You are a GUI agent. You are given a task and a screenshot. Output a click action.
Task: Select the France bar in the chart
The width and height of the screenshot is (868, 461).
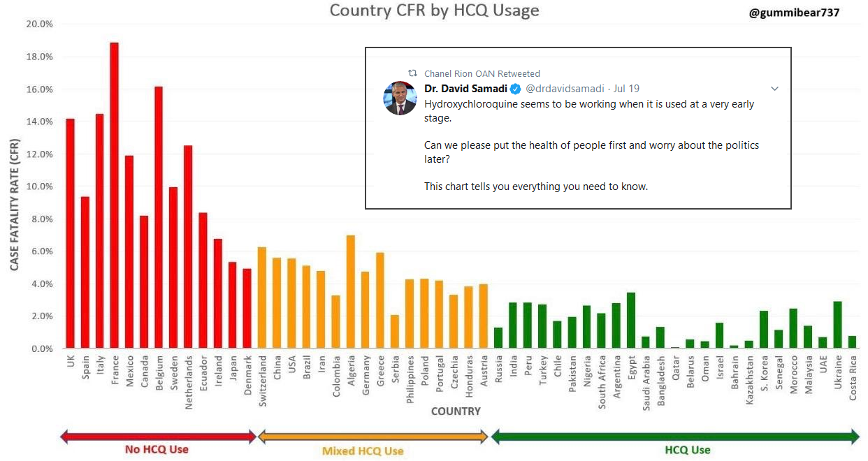pos(114,196)
